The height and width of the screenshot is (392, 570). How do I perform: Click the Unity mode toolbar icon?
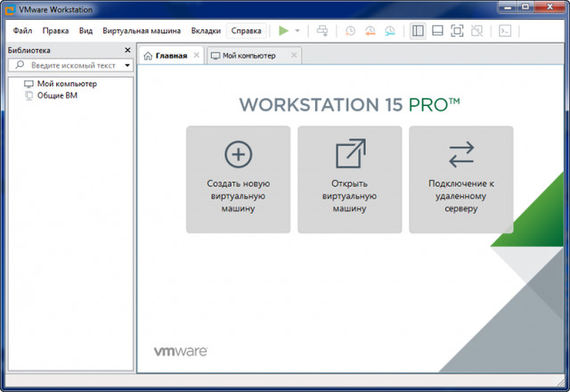pyautogui.click(x=477, y=30)
